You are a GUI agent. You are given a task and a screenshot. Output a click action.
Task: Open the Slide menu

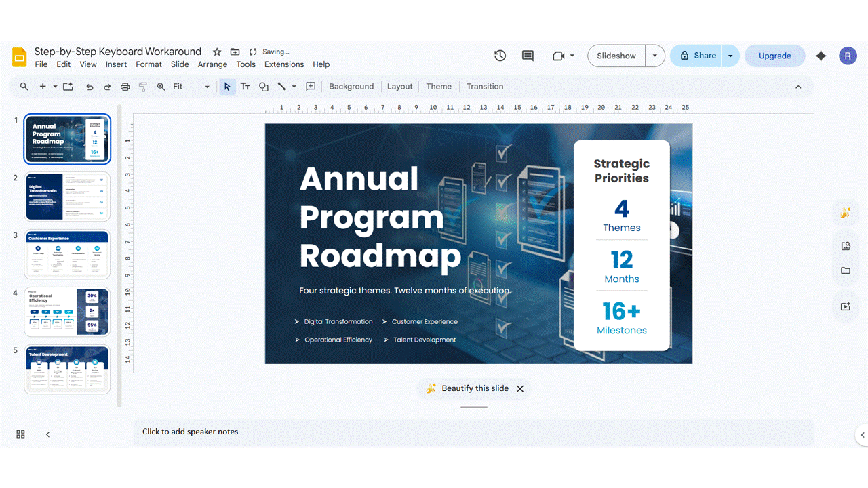tap(180, 64)
